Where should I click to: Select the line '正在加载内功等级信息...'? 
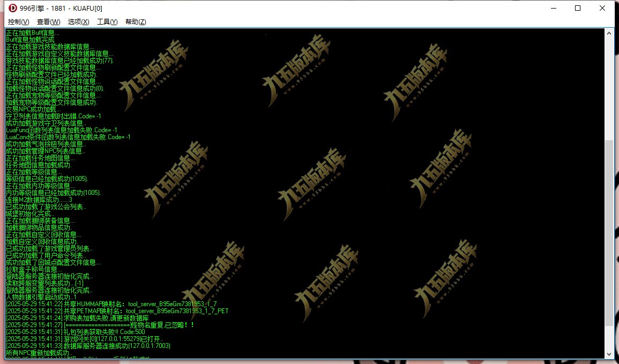click(40, 186)
